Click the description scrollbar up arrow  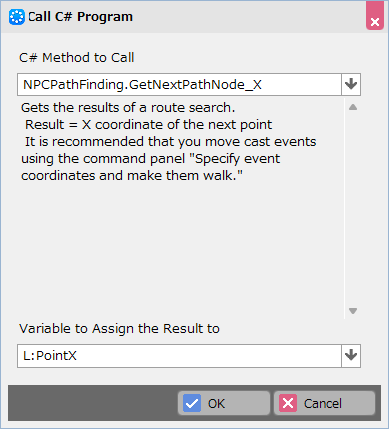coord(353,107)
